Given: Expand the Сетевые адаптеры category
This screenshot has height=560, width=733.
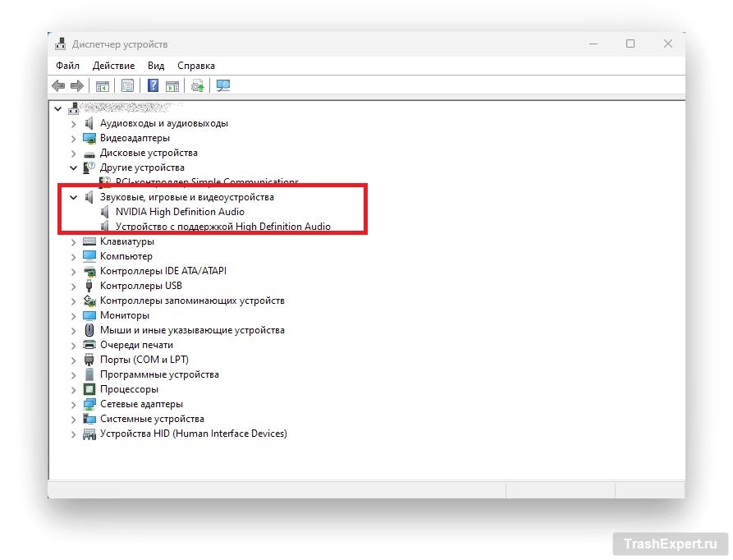Looking at the screenshot, I should (74, 405).
